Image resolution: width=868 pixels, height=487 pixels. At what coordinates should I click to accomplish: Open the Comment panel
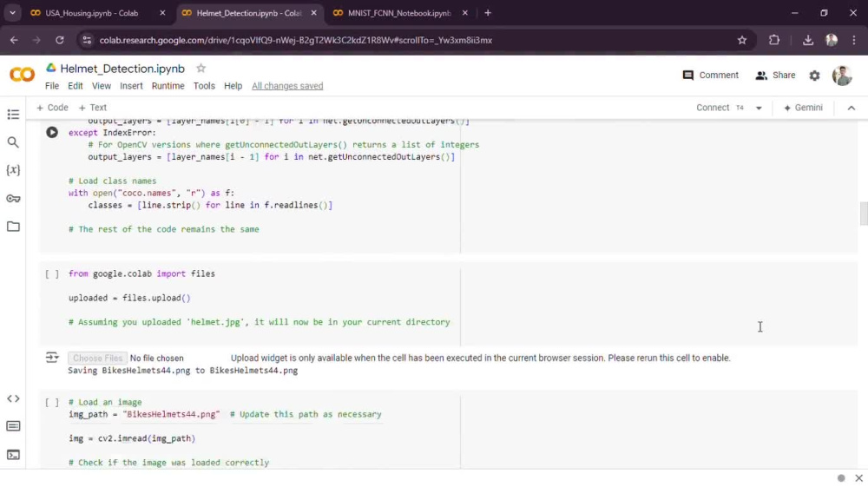tap(711, 76)
